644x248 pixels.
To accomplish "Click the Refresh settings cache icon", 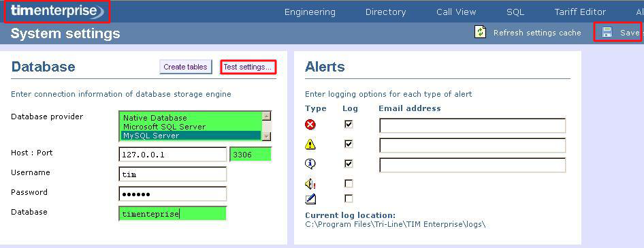I will tap(480, 32).
